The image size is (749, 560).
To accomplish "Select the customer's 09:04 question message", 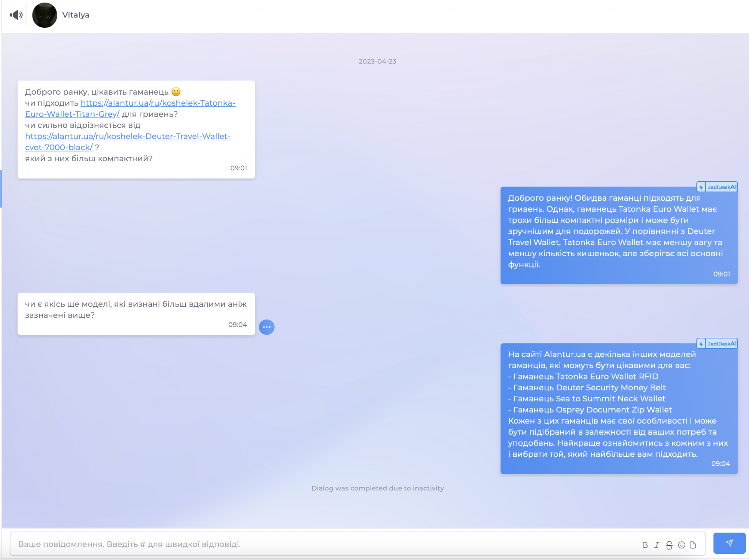I will [x=136, y=314].
